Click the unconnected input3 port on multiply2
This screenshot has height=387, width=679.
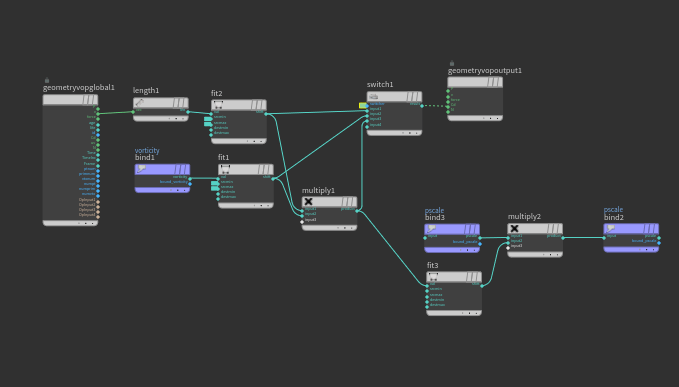508,248
